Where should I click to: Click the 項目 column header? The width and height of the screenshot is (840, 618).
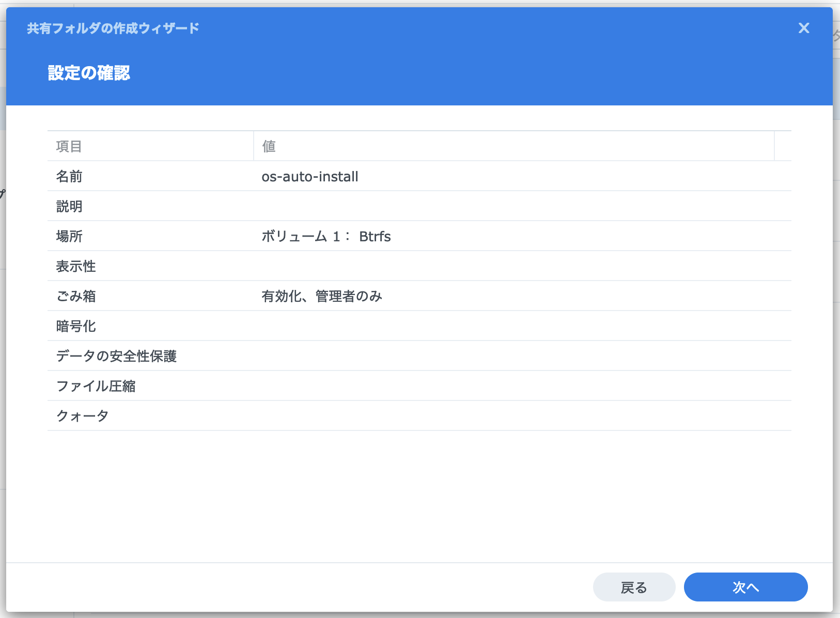tap(69, 146)
